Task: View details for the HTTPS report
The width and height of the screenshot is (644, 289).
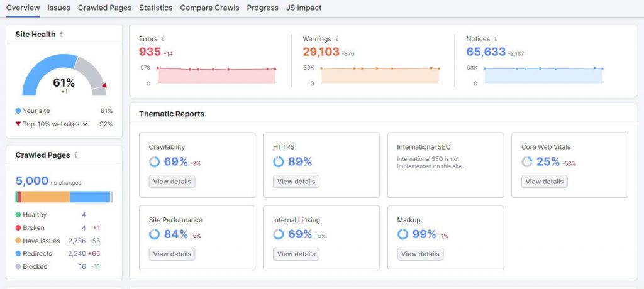Action: (296, 182)
